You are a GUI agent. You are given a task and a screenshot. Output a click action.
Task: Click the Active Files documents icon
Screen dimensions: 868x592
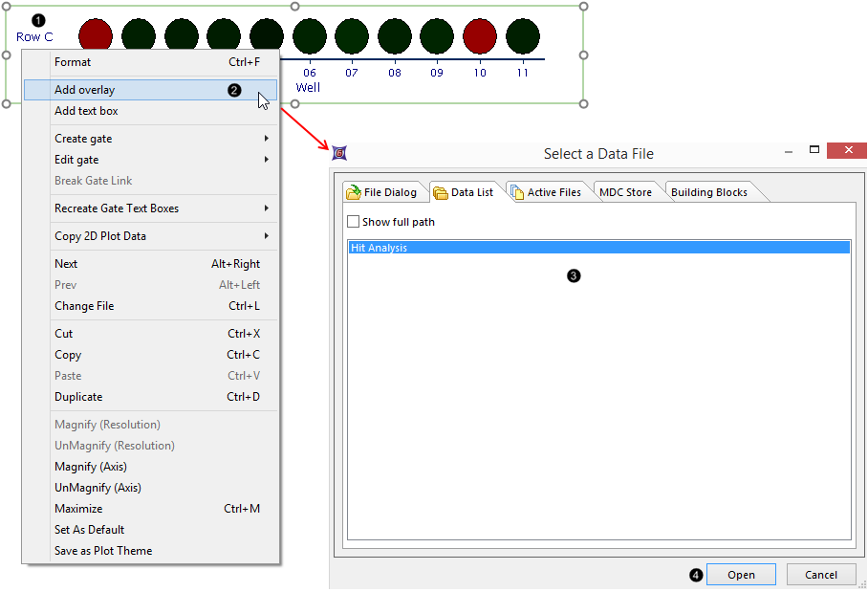pos(516,192)
